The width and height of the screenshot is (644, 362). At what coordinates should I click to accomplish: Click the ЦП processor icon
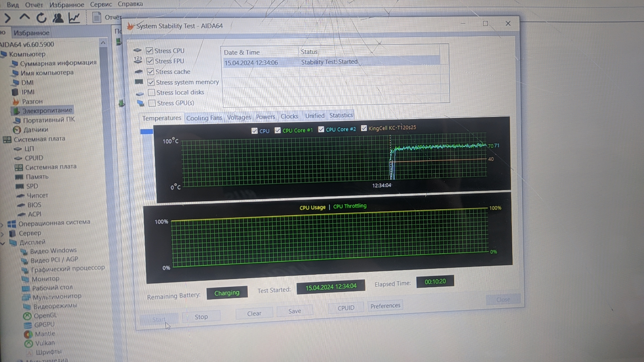click(x=18, y=149)
